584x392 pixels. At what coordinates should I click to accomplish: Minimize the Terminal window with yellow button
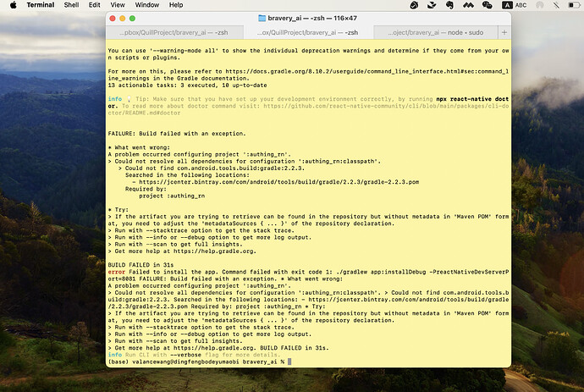coord(122,18)
